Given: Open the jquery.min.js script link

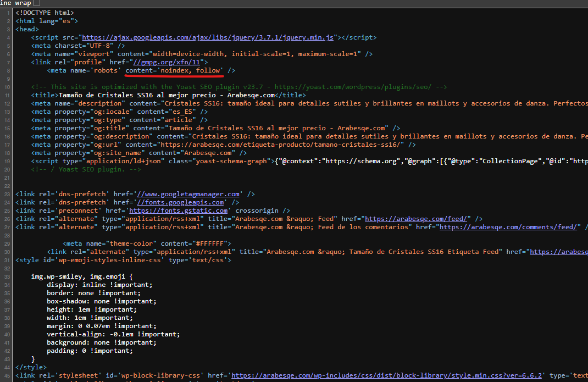Looking at the screenshot, I should pyautogui.click(x=208, y=37).
